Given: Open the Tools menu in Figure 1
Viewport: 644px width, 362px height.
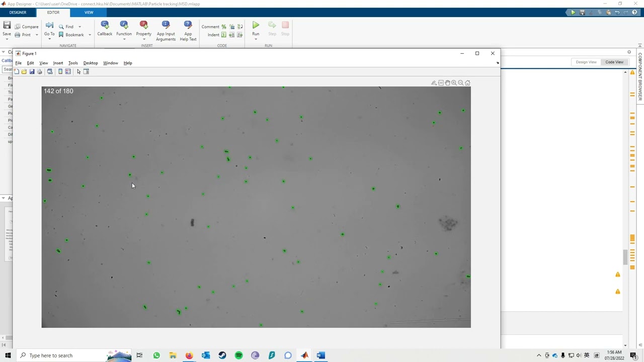Looking at the screenshot, I should pyautogui.click(x=73, y=63).
